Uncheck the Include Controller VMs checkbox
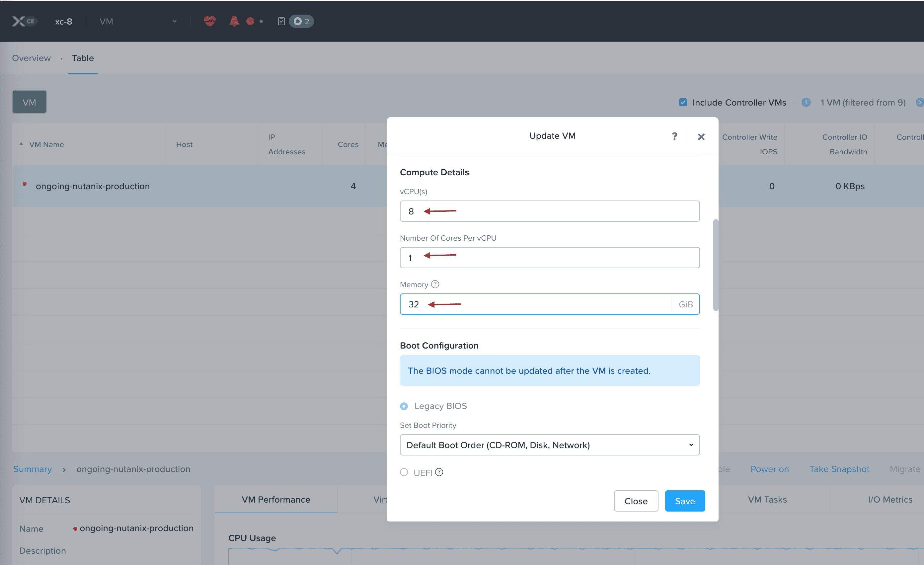Viewport: 924px width, 565px height. 683,102
